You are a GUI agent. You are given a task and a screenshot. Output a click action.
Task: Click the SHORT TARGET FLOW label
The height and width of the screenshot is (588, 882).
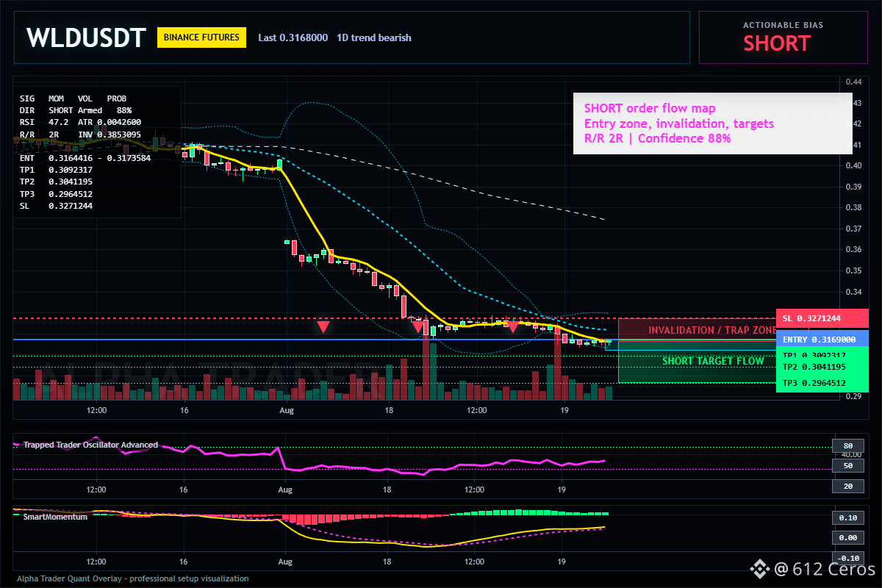[x=713, y=361]
